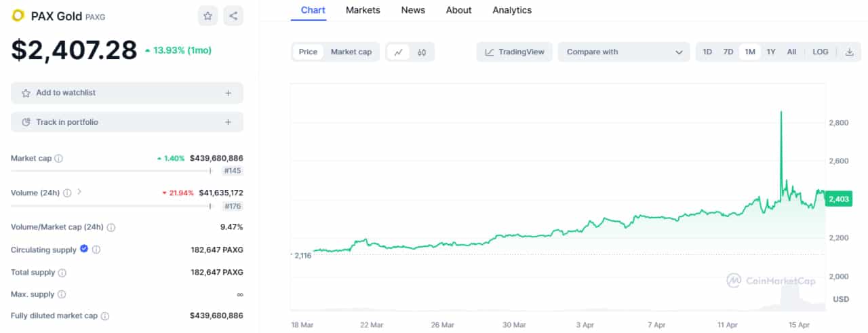
Task: Click Track in portfolio button
Action: point(127,122)
